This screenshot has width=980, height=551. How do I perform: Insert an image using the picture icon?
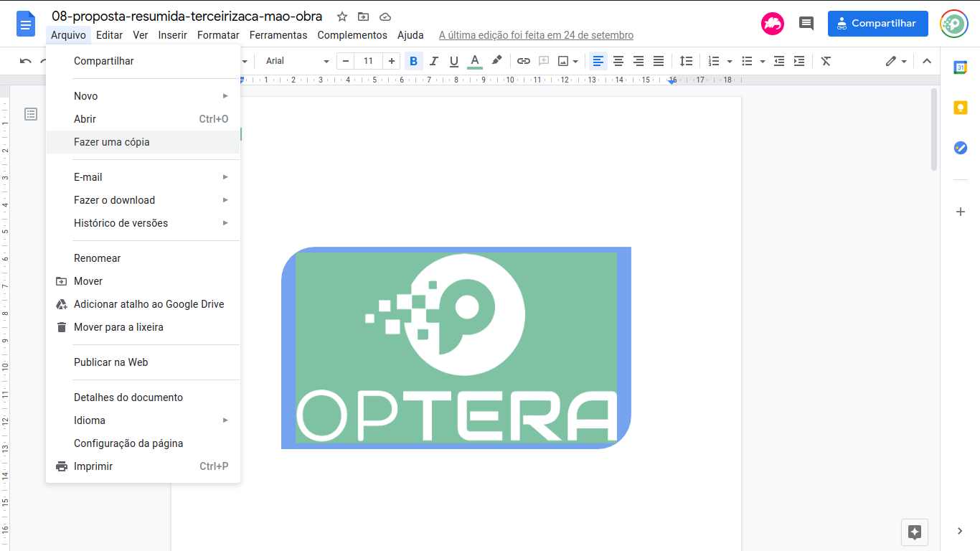[x=564, y=61]
